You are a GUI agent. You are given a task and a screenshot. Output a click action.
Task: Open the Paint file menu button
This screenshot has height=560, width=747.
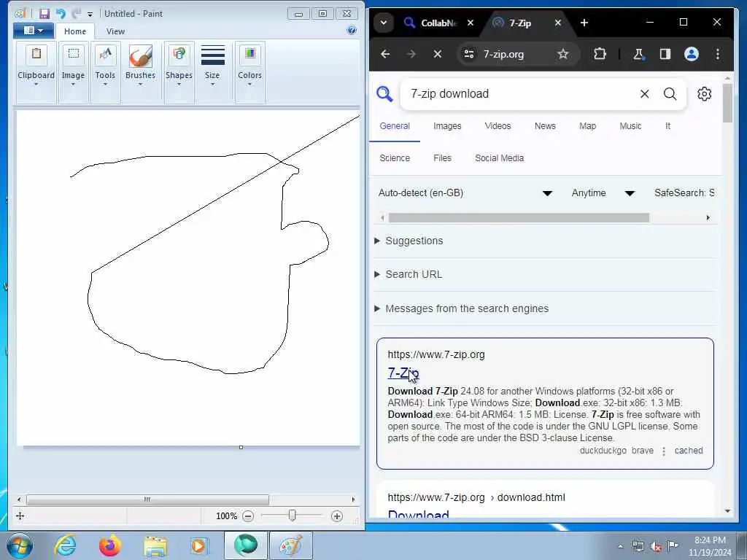point(34,31)
